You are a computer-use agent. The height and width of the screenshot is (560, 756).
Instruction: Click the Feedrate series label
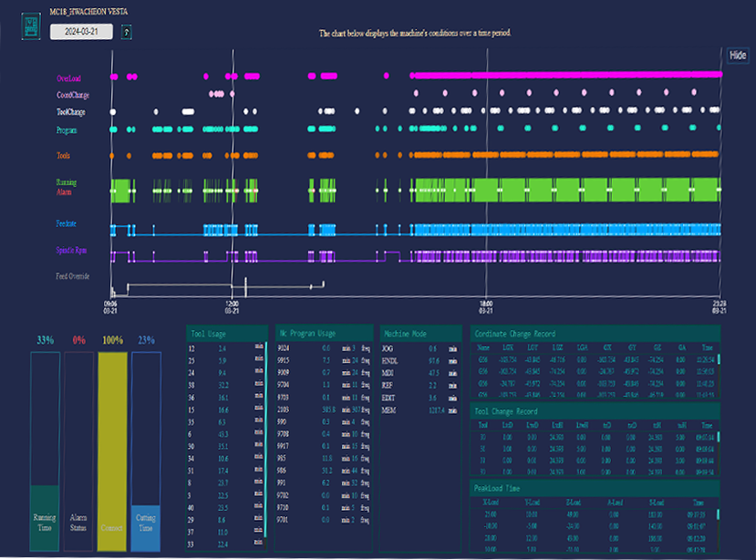click(67, 223)
